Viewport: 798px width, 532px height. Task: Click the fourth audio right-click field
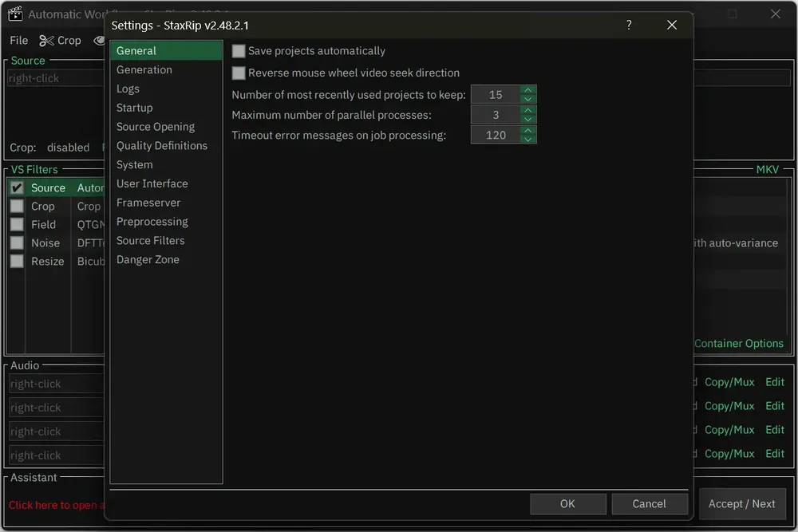pos(57,455)
